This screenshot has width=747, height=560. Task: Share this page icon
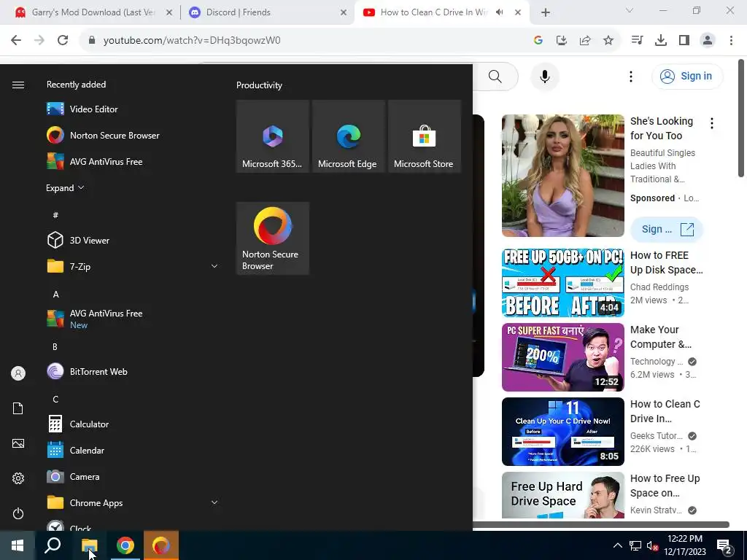click(585, 41)
